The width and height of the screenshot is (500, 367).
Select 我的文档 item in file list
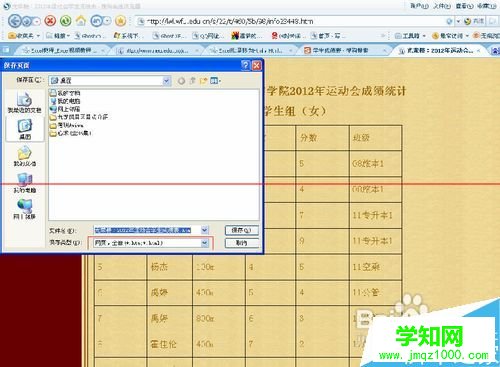[65, 93]
